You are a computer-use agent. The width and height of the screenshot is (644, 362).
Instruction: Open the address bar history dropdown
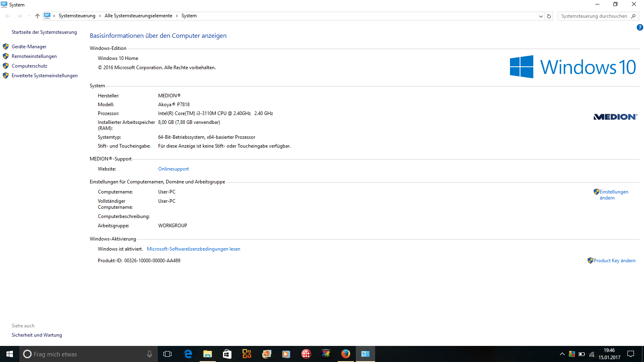541,16
